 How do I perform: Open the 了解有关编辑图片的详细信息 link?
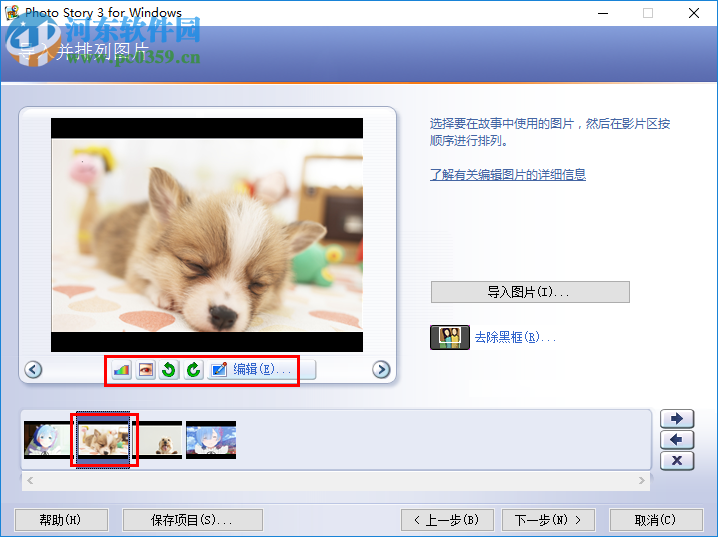click(508, 174)
